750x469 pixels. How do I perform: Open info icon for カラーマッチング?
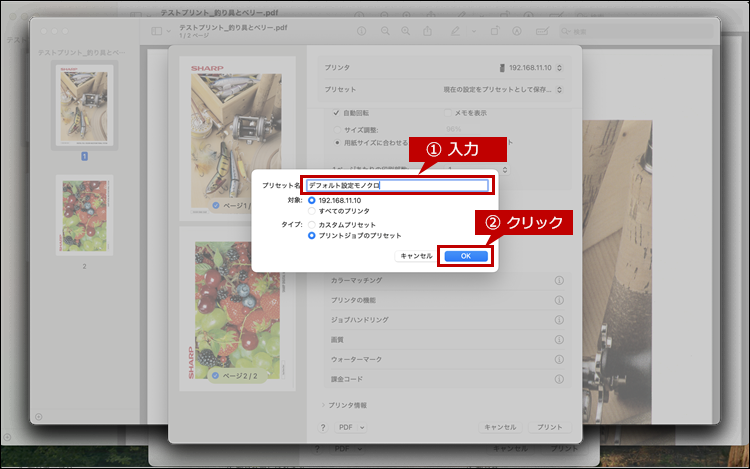click(x=559, y=281)
